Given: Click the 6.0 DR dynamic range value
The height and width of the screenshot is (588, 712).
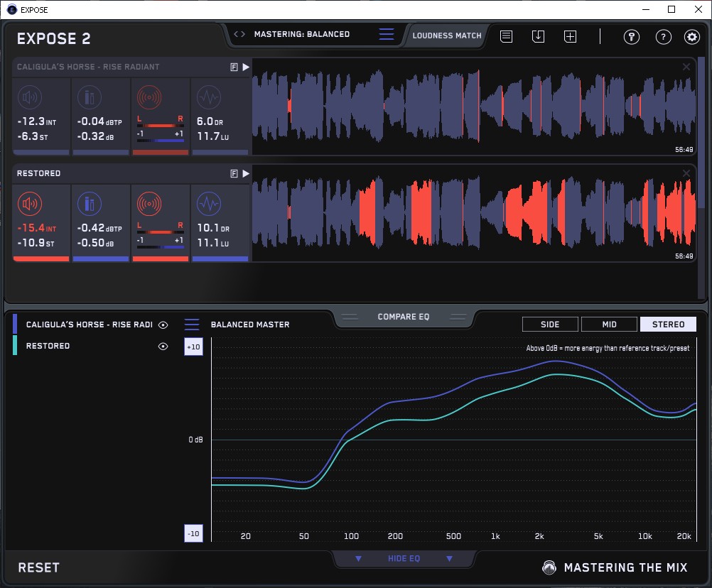Looking at the screenshot, I should [x=210, y=121].
